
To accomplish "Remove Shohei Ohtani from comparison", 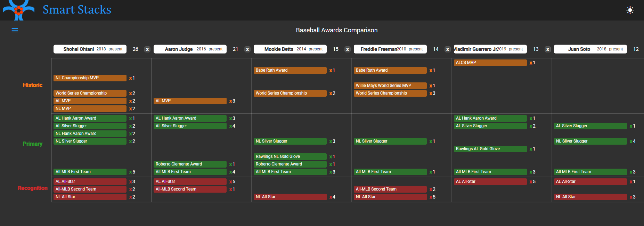I will (147, 49).
